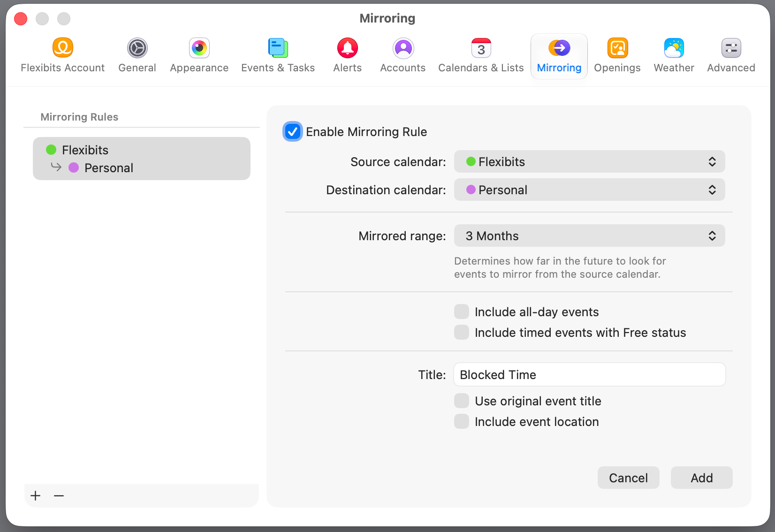Open the Alerts bell icon
Image resolution: width=775 pixels, height=532 pixels.
click(x=348, y=48)
